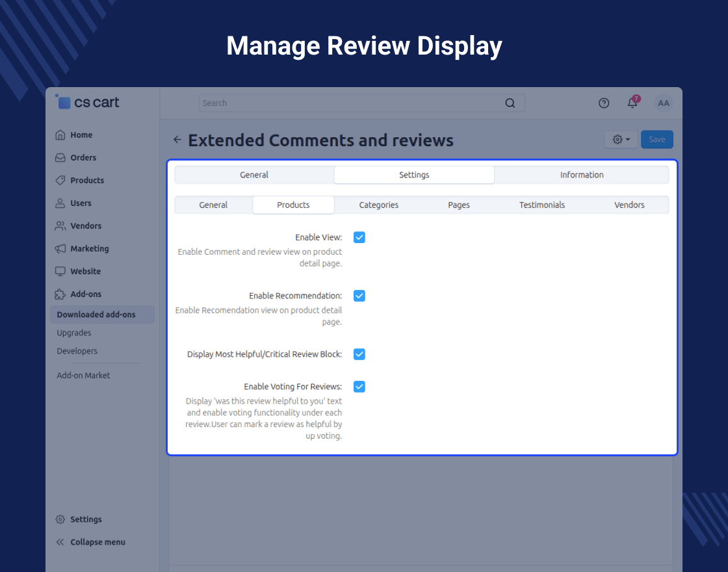Open the AA user avatar

click(x=664, y=103)
